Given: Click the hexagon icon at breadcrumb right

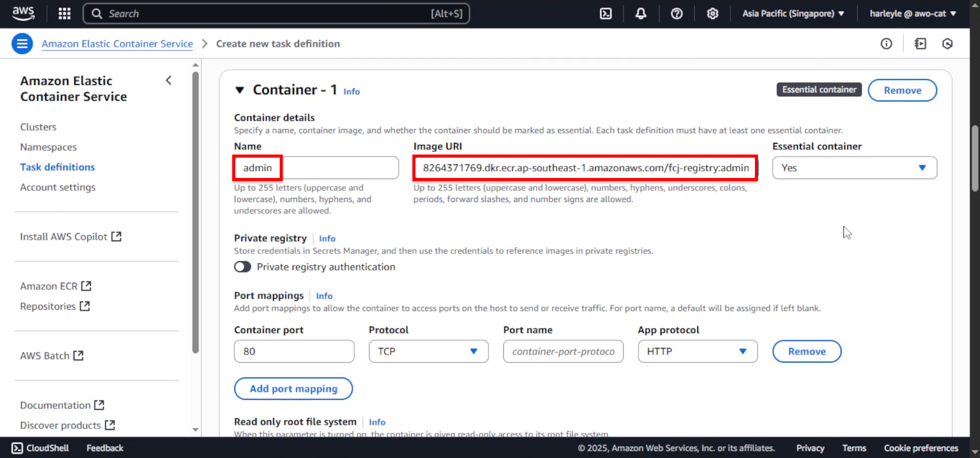Looking at the screenshot, I should [x=947, y=44].
